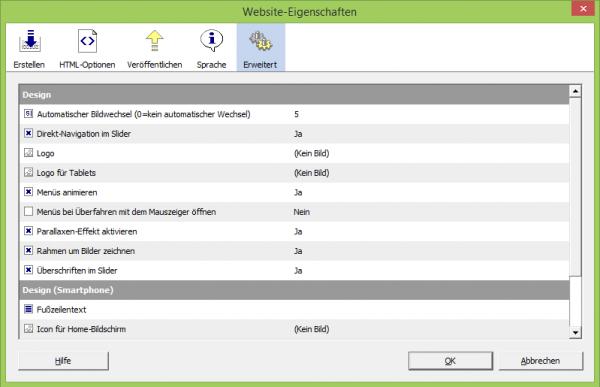The image size is (600, 387).
Task: Click (Kein Bild) value for Logo für Tablets
Action: [x=311, y=173]
